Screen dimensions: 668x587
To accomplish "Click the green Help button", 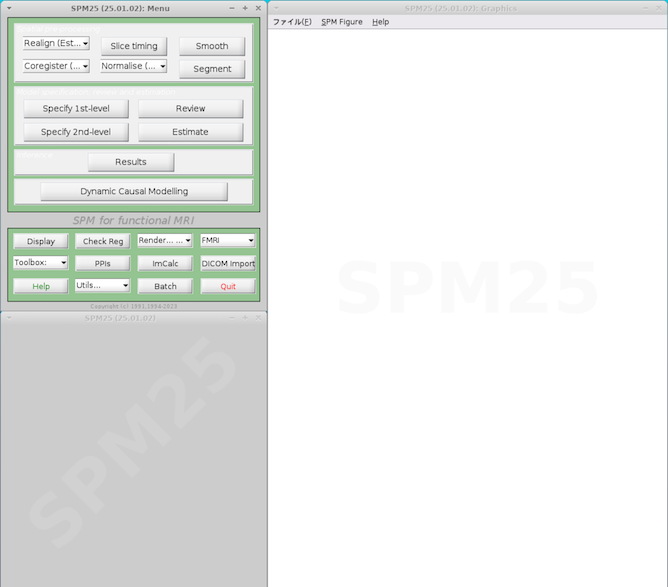I will coord(40,286).
